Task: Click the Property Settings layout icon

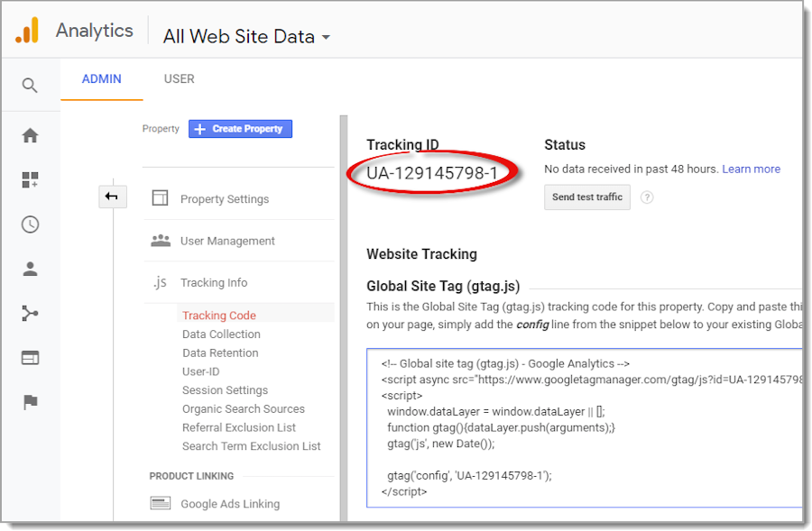Action: (160, 197)
